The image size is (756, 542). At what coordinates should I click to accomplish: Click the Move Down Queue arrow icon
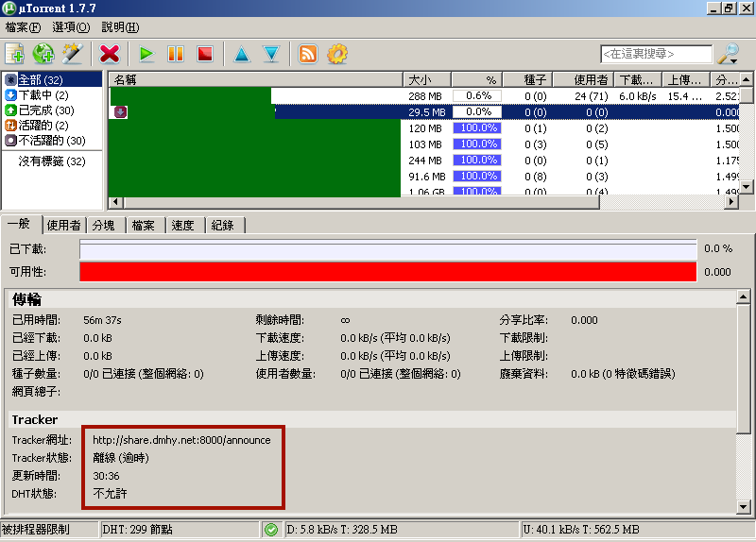point(271,54)
